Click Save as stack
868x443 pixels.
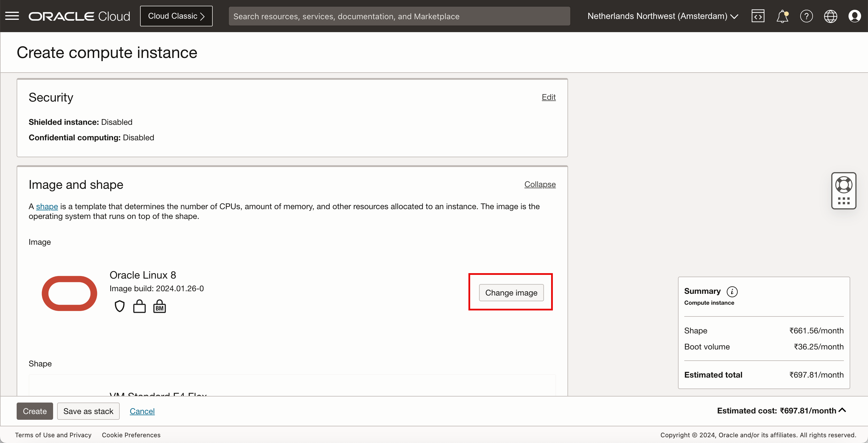[88, 411]
